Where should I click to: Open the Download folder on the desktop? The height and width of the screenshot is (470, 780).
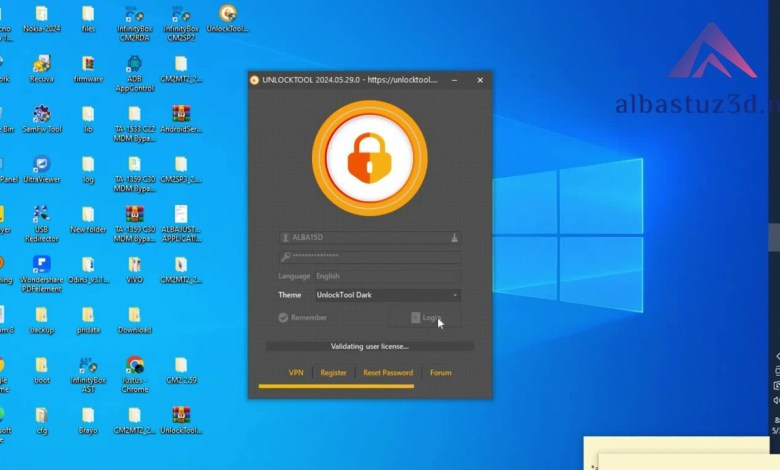tap(134, 320)
